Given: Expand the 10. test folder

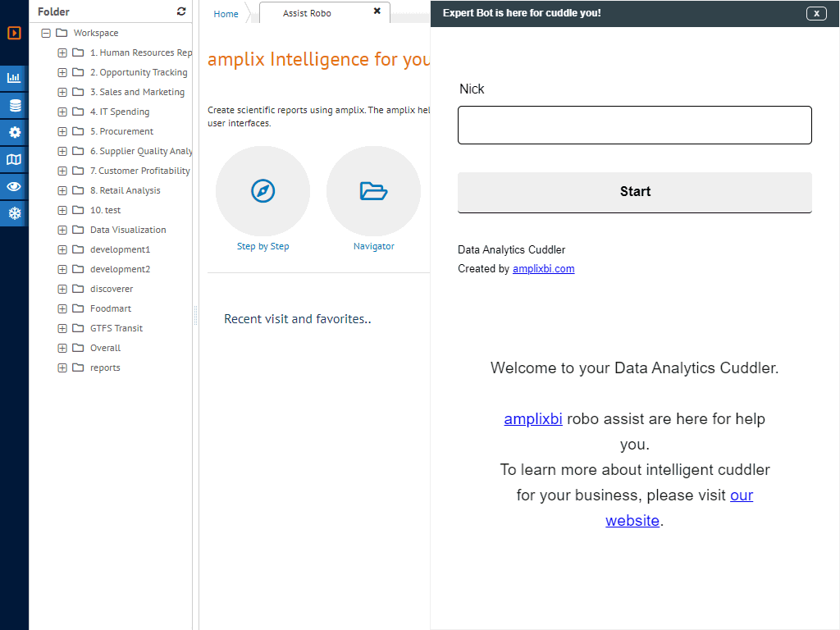Looking at the screenshot, I should tap(62, 211).
